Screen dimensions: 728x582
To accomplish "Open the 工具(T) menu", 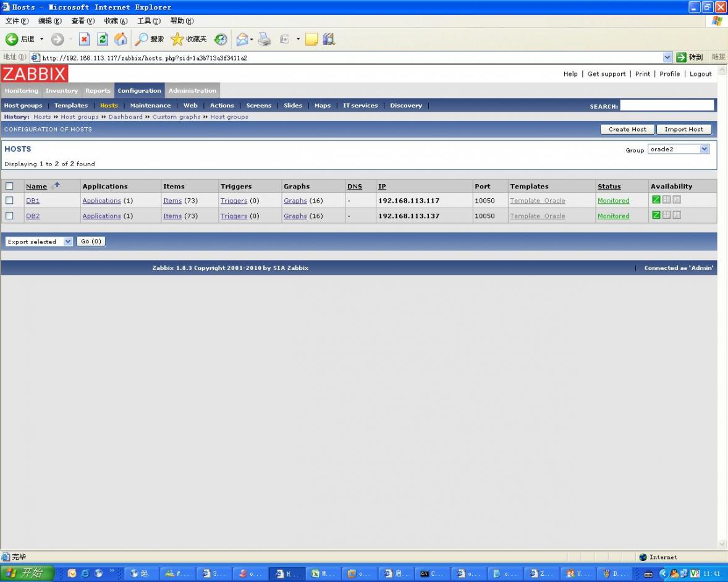I will pos(148,21).
